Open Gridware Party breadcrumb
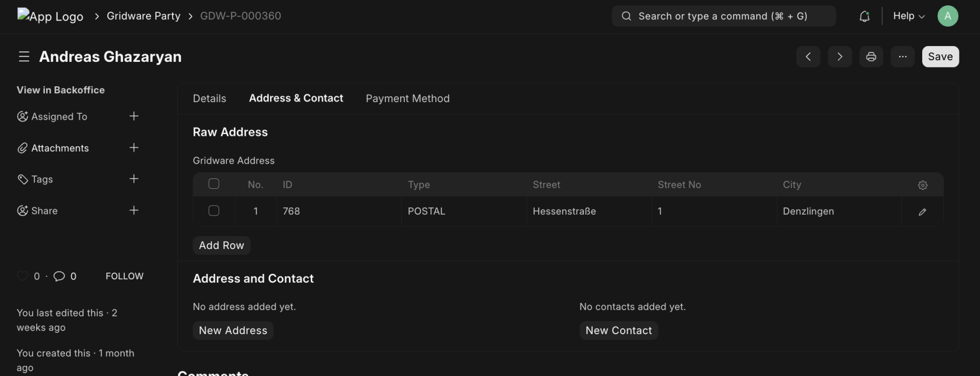This screenshot has height=376, width=980. point(143,16)
